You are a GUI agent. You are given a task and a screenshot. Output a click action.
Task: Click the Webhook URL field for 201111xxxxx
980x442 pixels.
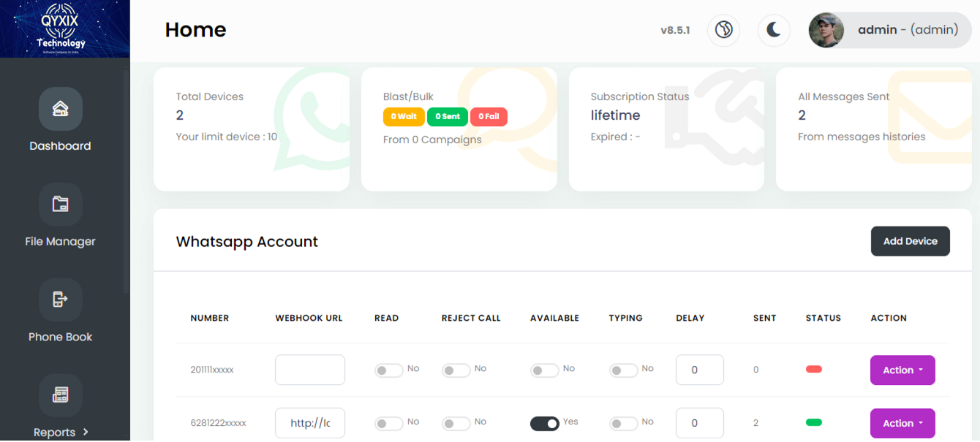pos(310,370)
